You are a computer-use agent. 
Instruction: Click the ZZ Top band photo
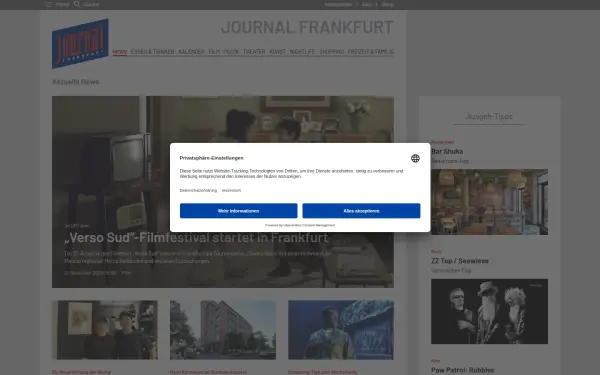click(x=489, y=311)
